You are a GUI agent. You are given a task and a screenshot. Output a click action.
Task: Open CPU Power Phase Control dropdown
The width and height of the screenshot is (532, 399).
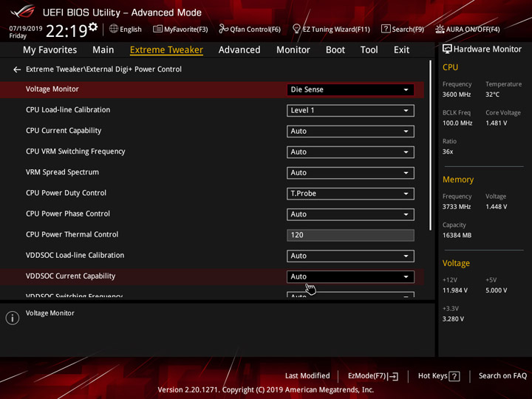point(350,214)
